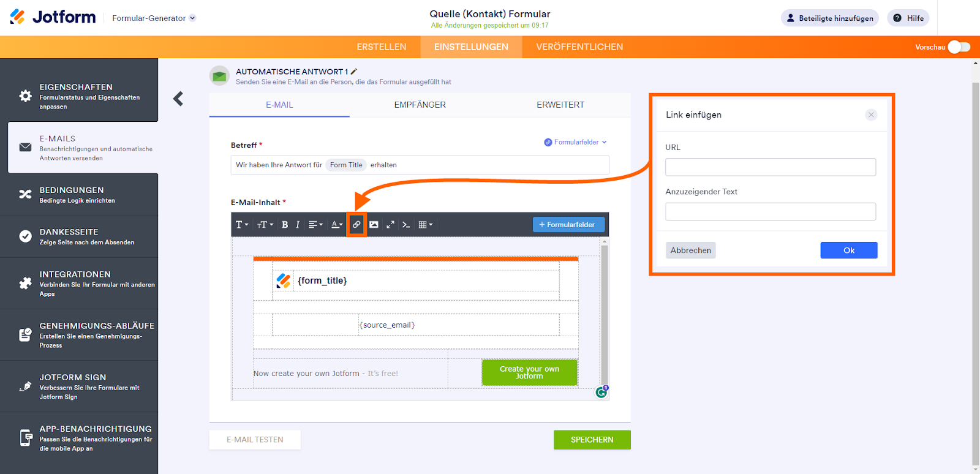Open the Hilfe help button
980x474 pixels.
[908, 18]
